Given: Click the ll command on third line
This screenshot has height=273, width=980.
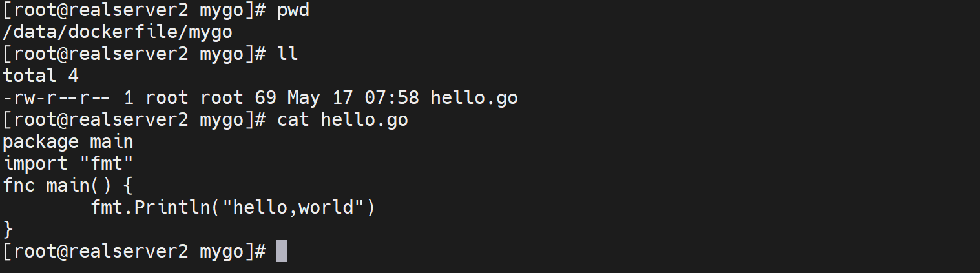Looking at the screenshot, I should pos(287,54).
